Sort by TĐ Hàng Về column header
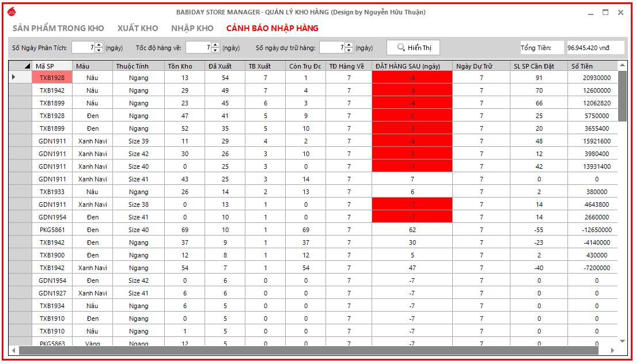This screenshot has width=636, height=364. tap(349, 66)
